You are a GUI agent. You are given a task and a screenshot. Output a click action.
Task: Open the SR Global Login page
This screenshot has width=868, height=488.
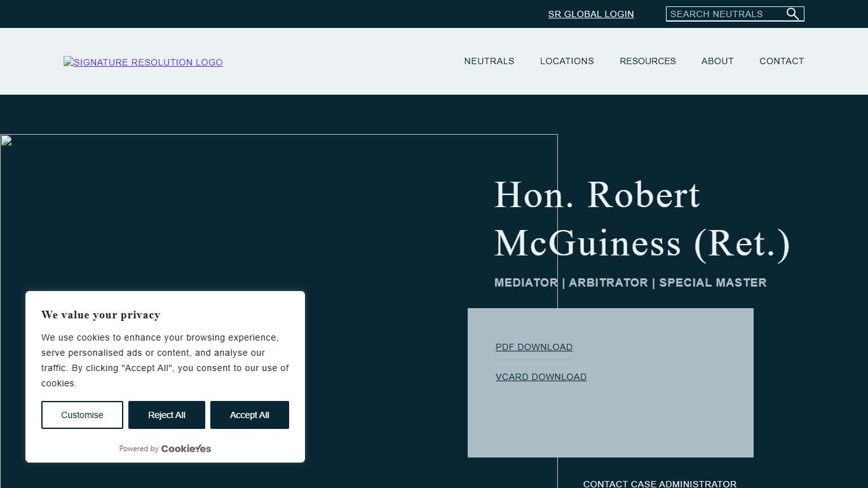[590, 14]
